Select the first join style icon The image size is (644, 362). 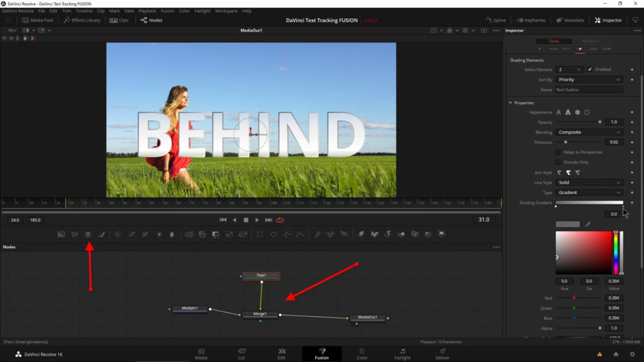click(x=559, y=173)
